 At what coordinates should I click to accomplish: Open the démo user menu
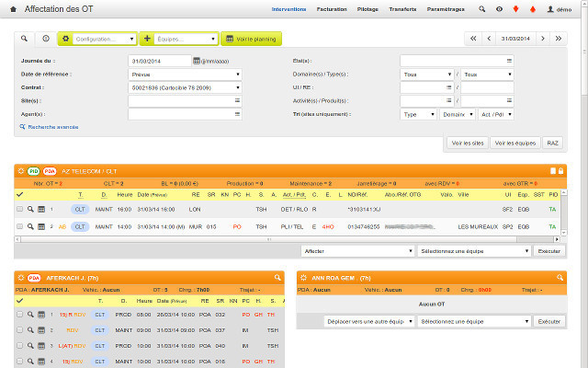(x=560, y=9)
